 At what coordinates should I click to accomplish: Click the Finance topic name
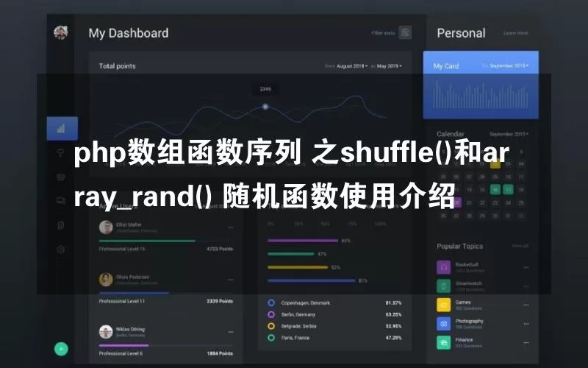pyautogui.click(x=464, y=339)
